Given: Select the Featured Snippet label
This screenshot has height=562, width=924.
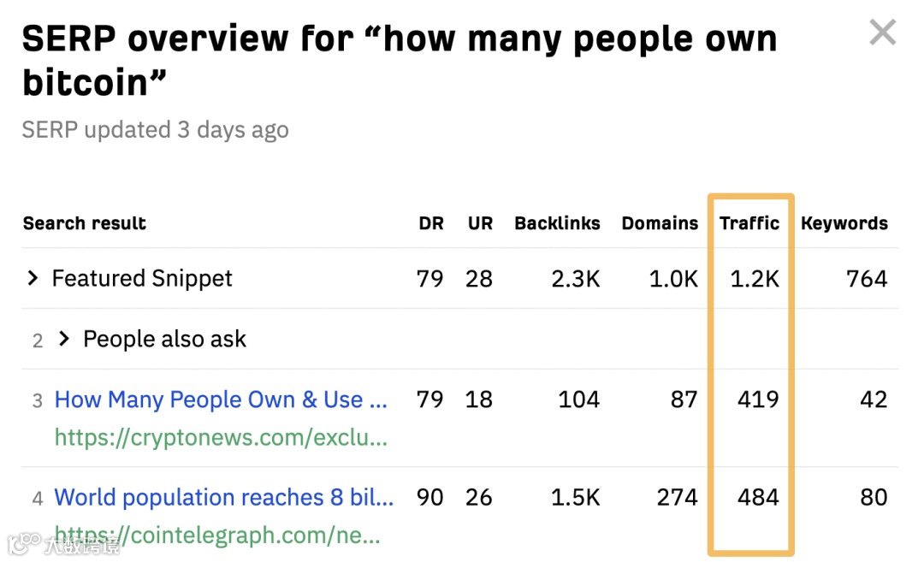Looking at the screenshot, I should coord(141,278).
